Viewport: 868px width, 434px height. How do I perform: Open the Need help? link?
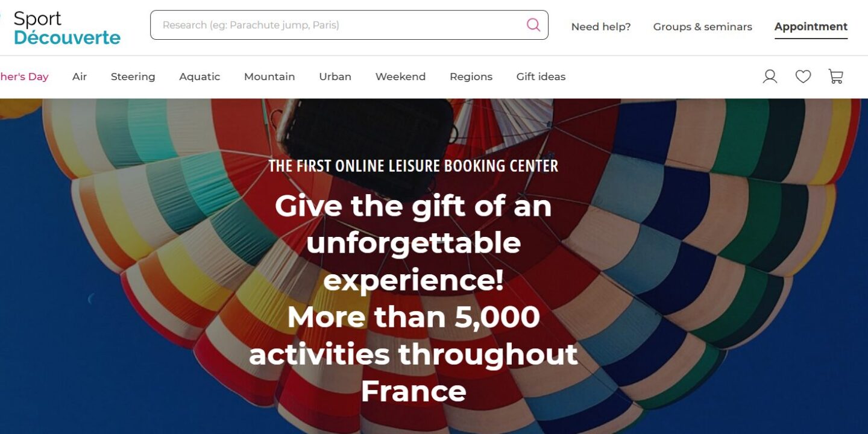tap(601, 27)
